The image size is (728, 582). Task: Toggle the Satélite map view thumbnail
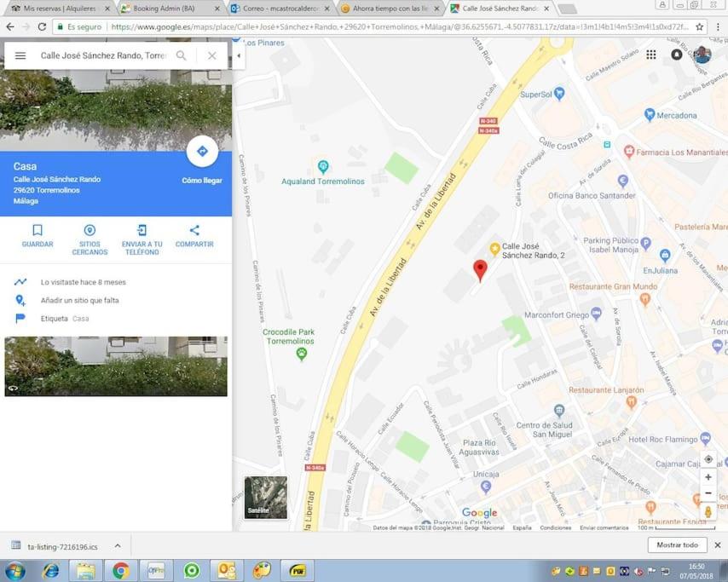point(266,497)
